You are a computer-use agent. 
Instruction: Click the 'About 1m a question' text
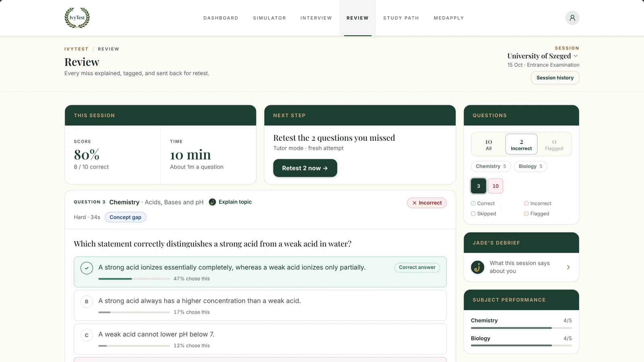click(x=196, y=167)
